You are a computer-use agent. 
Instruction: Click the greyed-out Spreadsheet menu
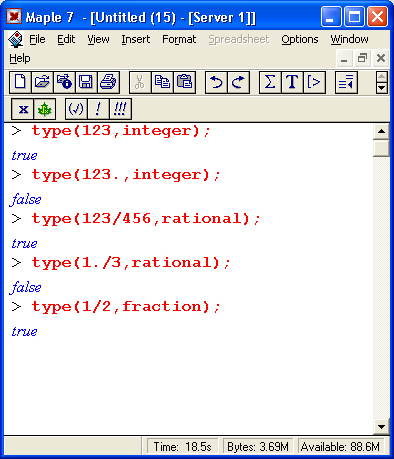pyautogui.click(x=239, y=39)
